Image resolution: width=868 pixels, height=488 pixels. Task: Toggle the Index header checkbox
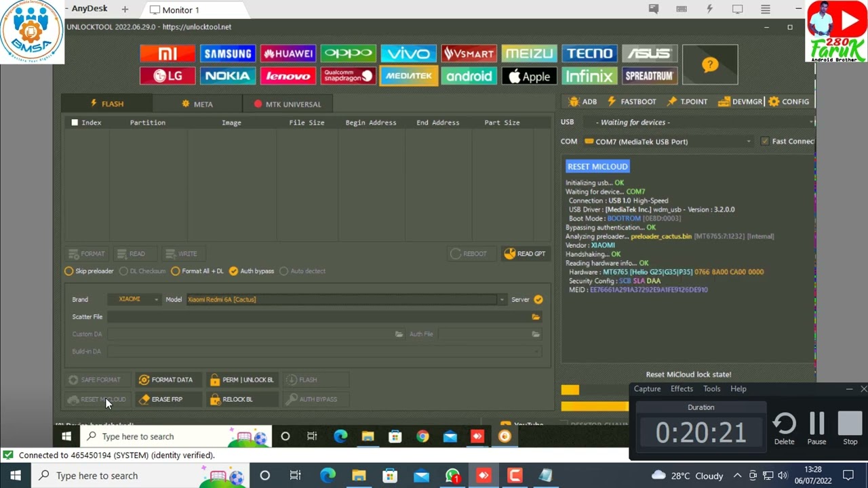point(75,123)
